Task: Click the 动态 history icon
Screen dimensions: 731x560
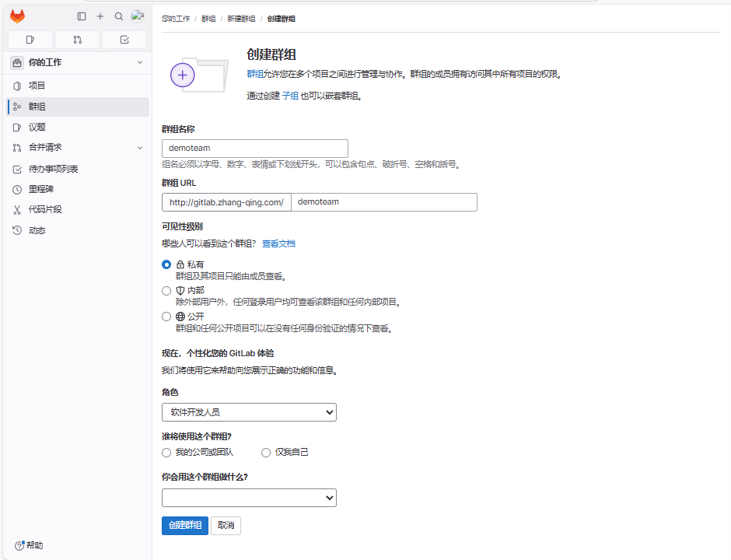Action: click(x=17, y=230)
